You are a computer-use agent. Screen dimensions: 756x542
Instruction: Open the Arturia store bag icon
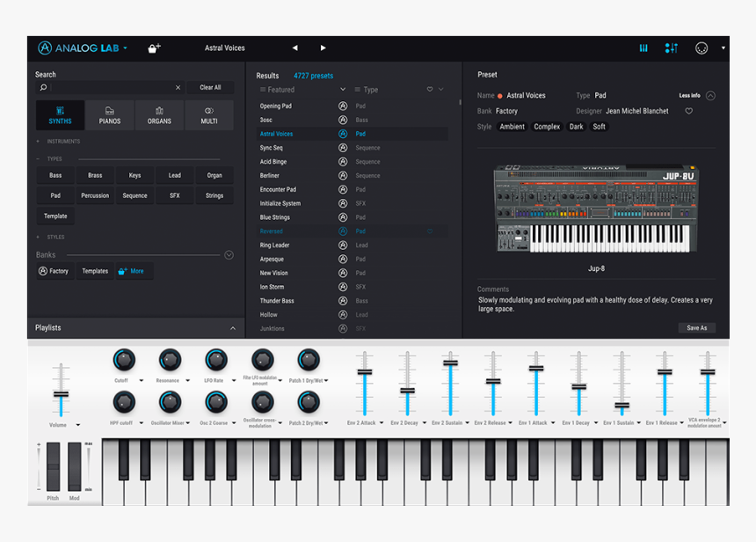pyautogui.click(x=154, y=48)
